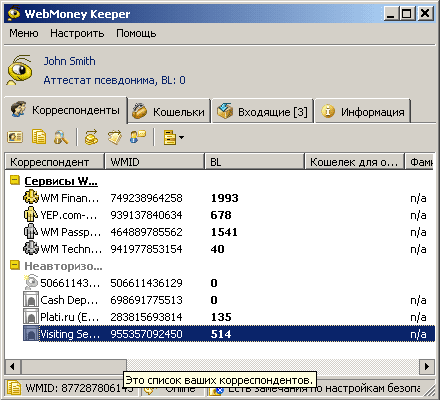Click the WebMoney Keeper title bar icon
The height and width of the screenshot is (400, 440).
click(x=14, y=14)
